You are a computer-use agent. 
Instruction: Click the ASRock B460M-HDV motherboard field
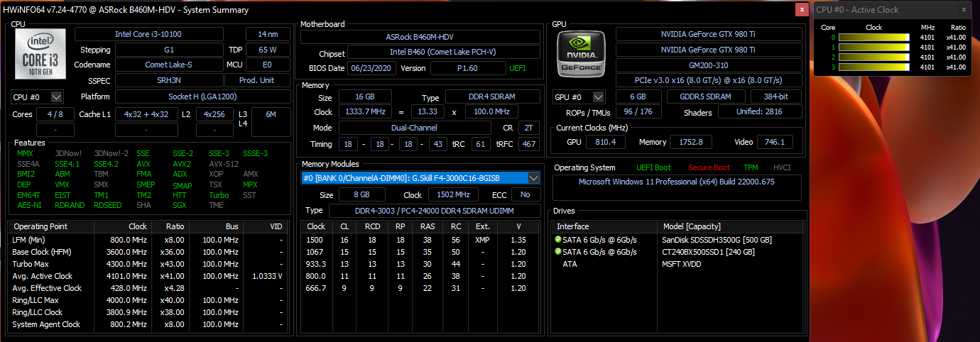(x=420, y=37)
